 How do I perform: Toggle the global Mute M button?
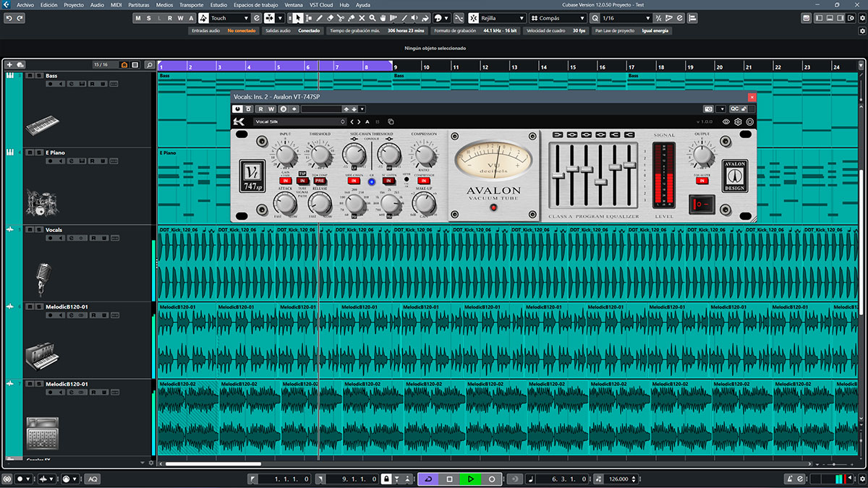[137, 17]
